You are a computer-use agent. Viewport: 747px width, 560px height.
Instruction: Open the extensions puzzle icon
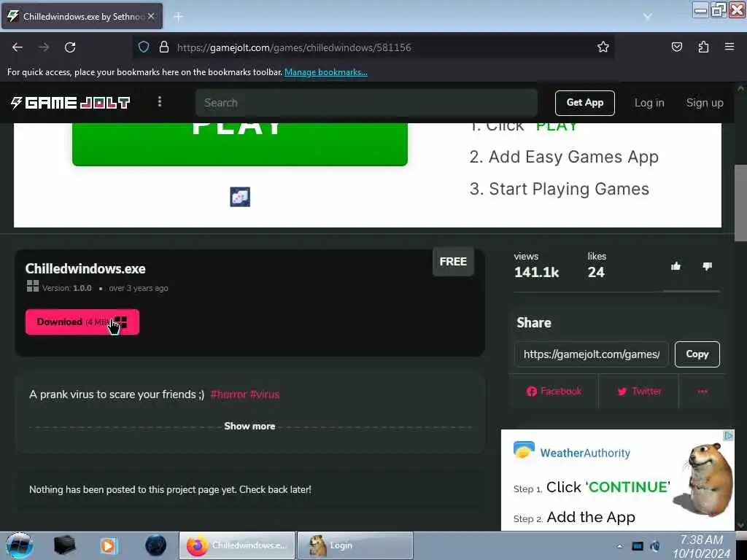point(703,47)
